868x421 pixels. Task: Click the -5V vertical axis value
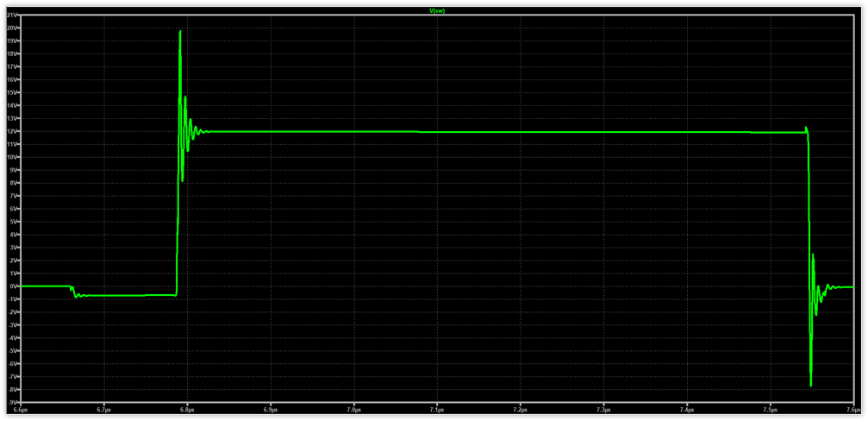(x=13, y=350)
